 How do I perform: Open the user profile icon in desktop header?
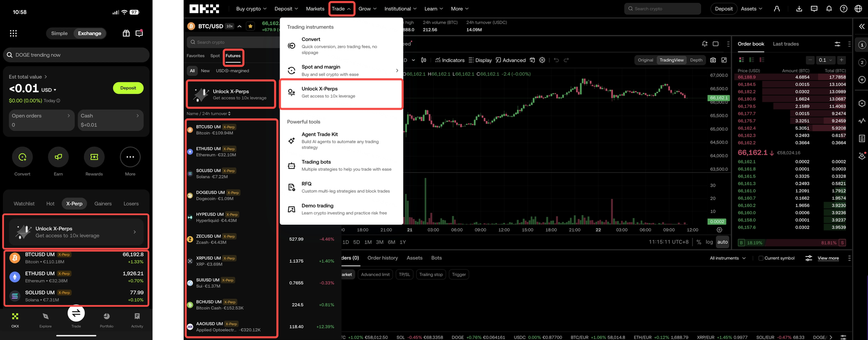click(777, 9)
